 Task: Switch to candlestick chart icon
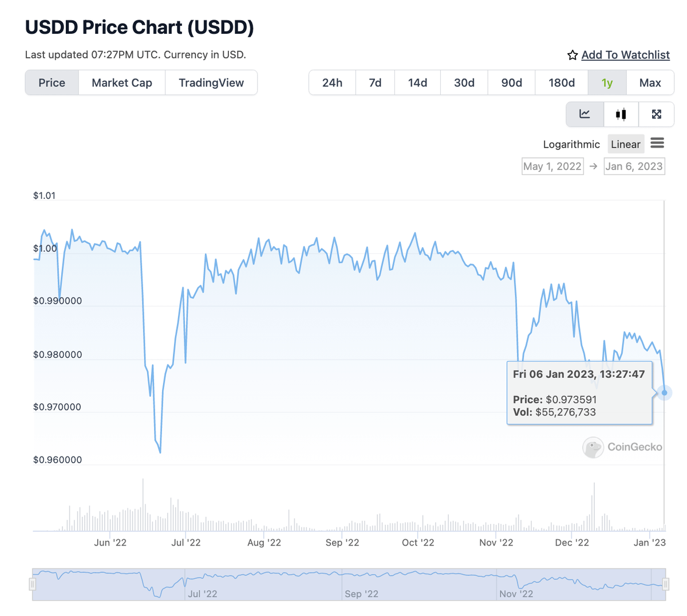(621, 114)
